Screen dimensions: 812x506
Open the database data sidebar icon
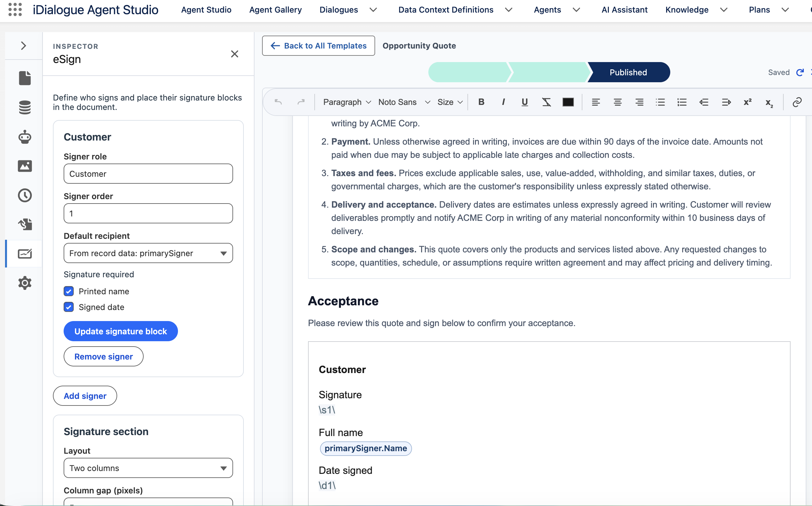point(25,107)
